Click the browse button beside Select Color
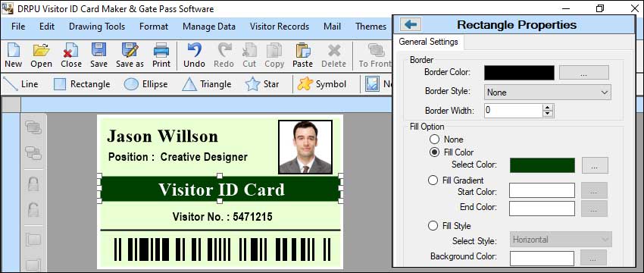Screen dimensions: 644x273 595,165
